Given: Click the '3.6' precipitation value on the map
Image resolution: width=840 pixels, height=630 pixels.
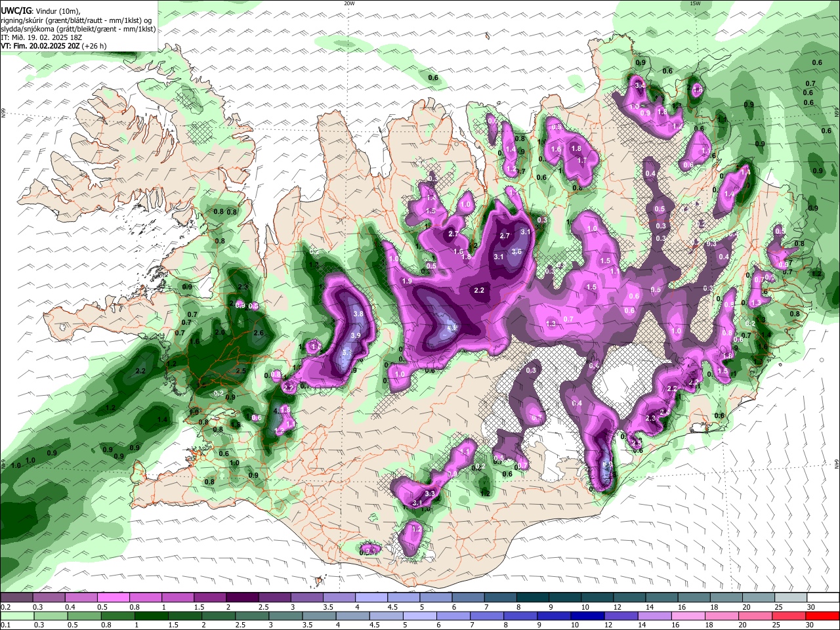Looking at the screenshot, I should (516, 251).
